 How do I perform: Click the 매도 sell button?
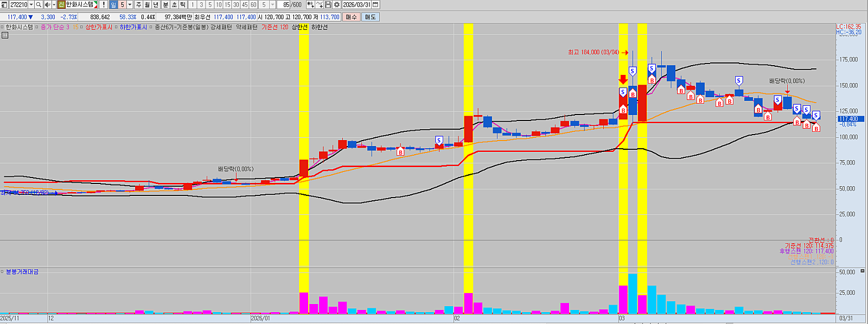pos(370,17)
